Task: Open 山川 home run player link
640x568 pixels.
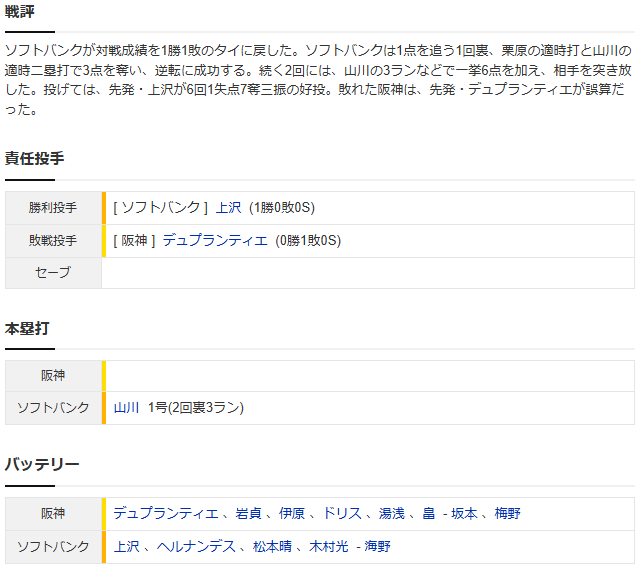Action: tap(126, 408)
